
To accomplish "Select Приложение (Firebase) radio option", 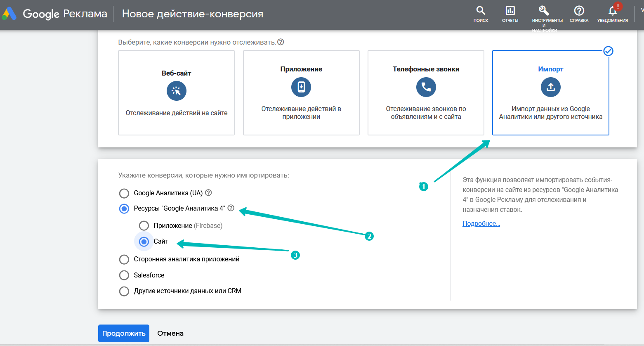I will click(x=144, y=226).
